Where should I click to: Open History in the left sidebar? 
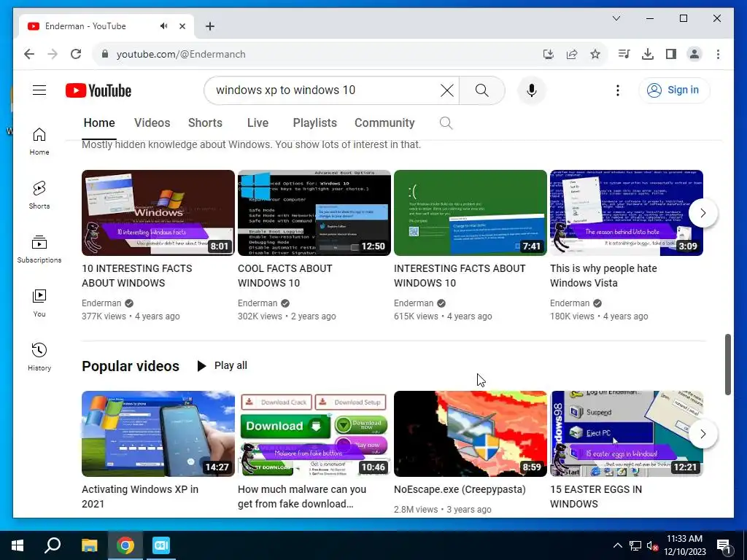pos(39,357)
